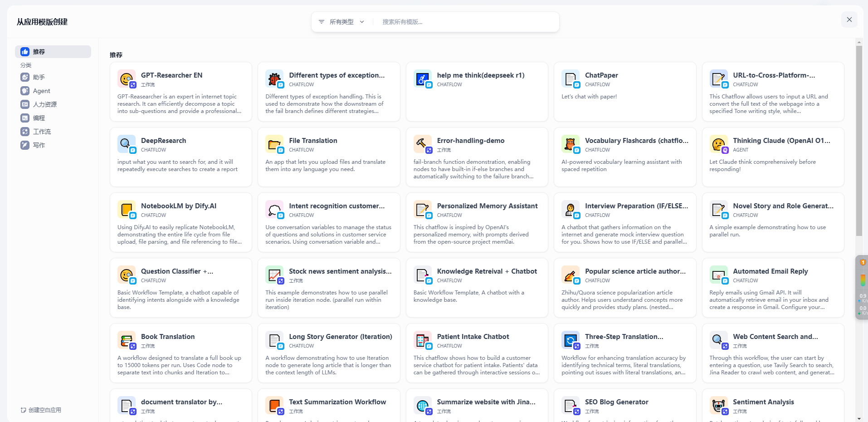Click the 推荐 section heading

[116, 55]
